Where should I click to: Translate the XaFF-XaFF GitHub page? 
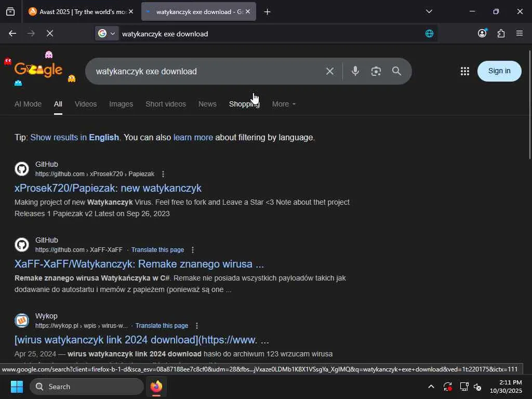point(157,250)
